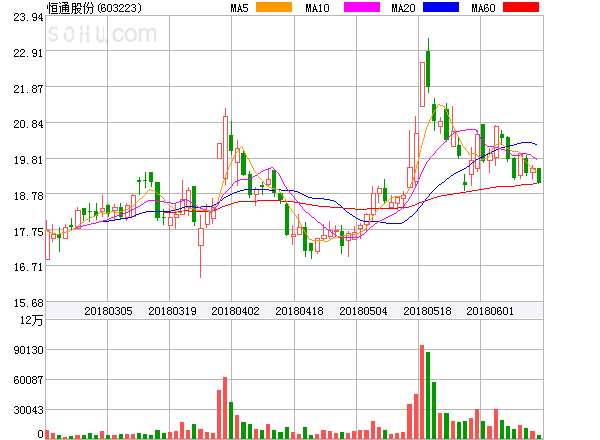Click the tallest green volume bar
600x440 pixels.
[x=428, y=395]
